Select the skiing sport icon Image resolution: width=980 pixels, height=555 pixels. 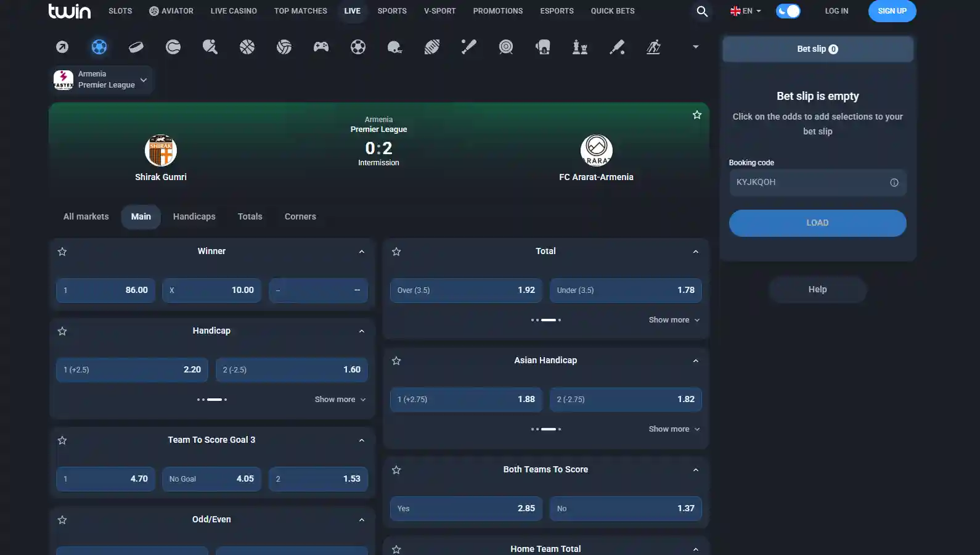[654, 47]
